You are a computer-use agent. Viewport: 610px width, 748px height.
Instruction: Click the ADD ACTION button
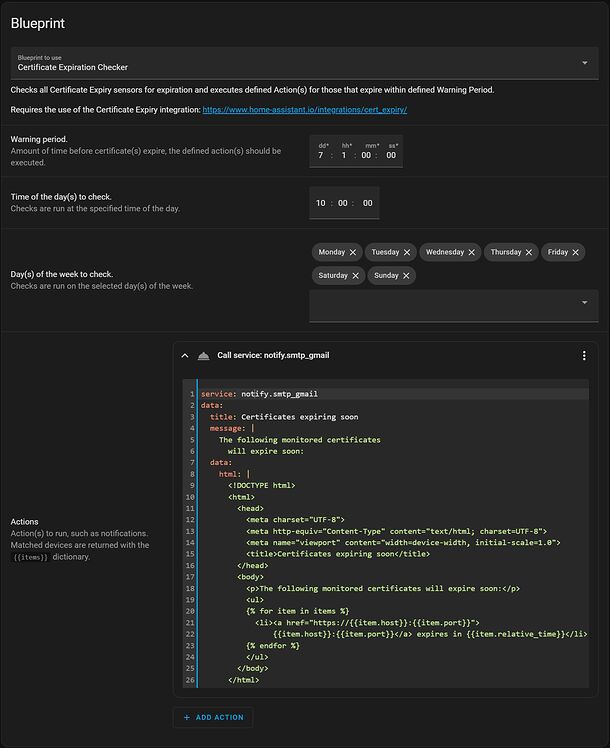(x=213, y=717)
